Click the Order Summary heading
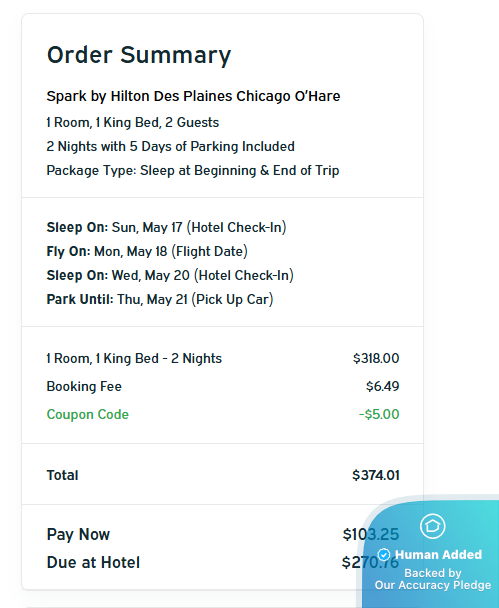The width and height of the screenshot is (499, 608). (139, 55)
